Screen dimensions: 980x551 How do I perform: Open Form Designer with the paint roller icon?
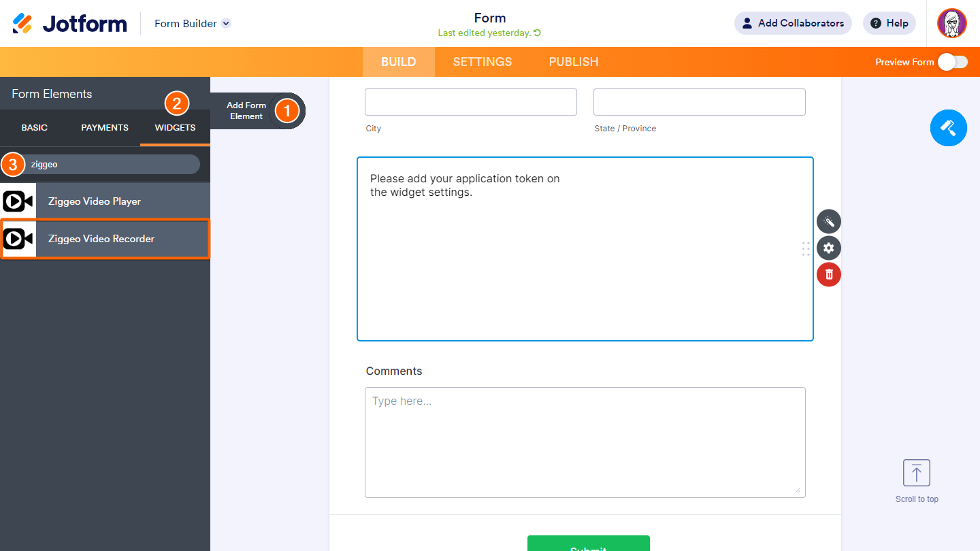(x=948, y=127)
